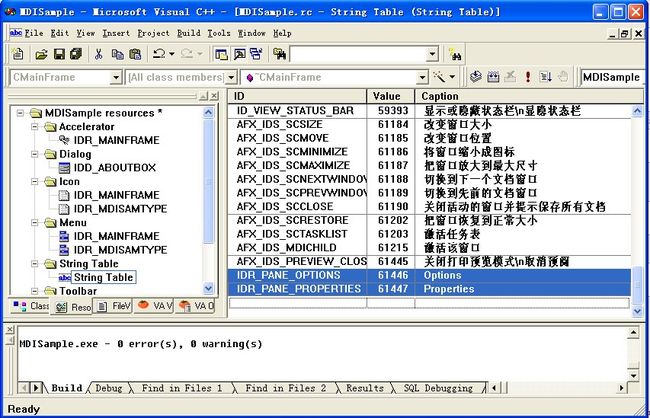Click the Go debug icon
The width and height of the screenshot is (650, 418).
545,77
